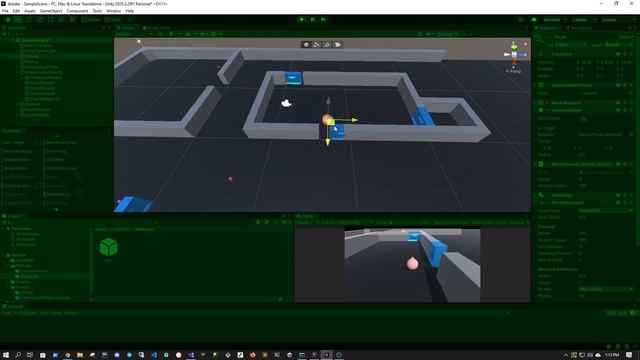
Task: Open Transform component help icon
Action: pos(618,54)
